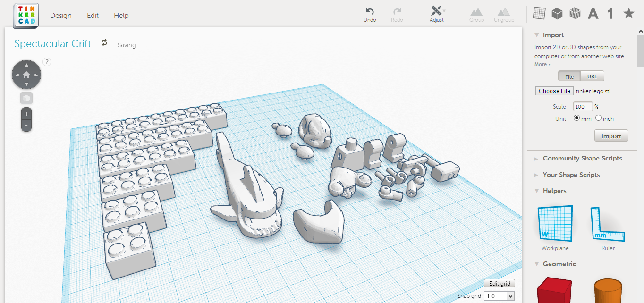Click the Scale percentage input field
Screen dimensions: 644x303
coord(583,106)
